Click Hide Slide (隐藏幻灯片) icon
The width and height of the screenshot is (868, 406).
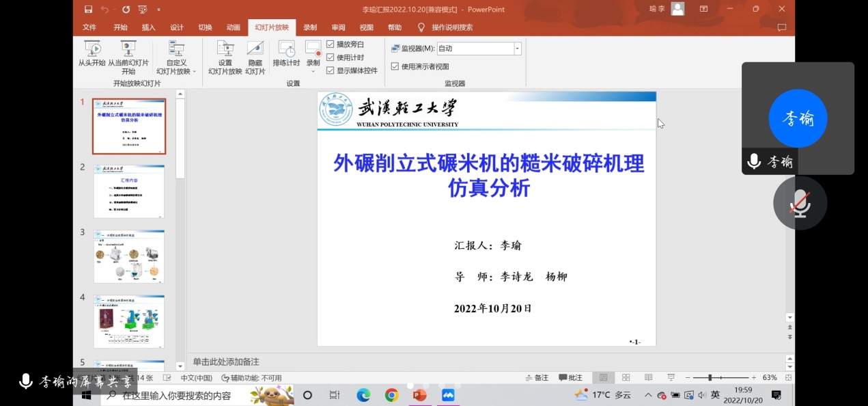click(255, 49)
